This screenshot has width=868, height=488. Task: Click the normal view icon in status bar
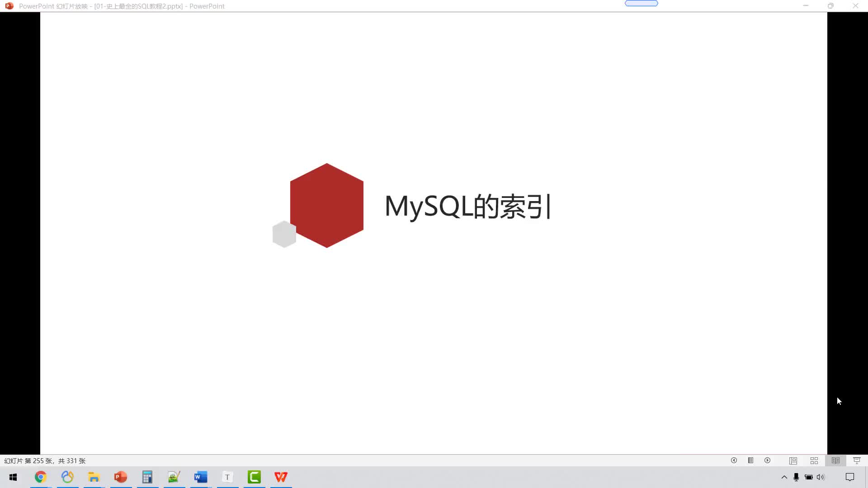[793, 460]
